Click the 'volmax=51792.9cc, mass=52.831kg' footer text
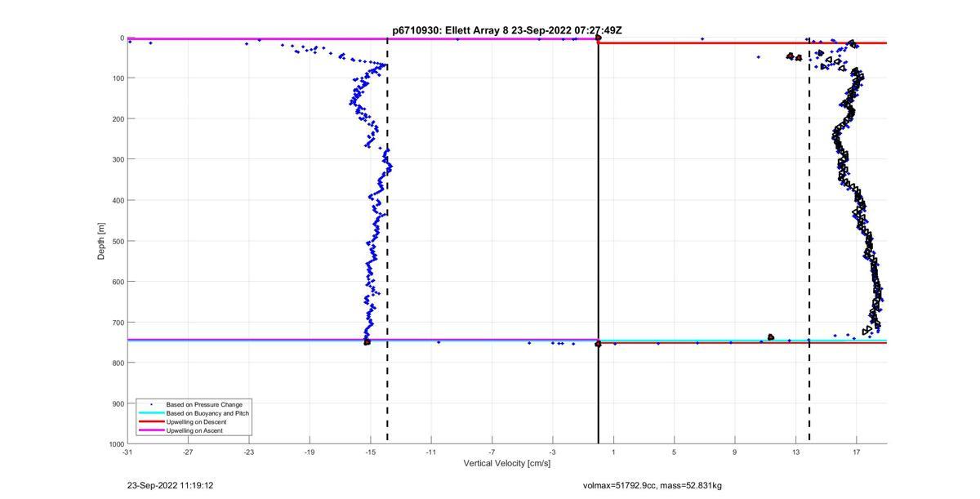Image resolution: width=980 pixels, height=499 pixels. tap(653, 485)
